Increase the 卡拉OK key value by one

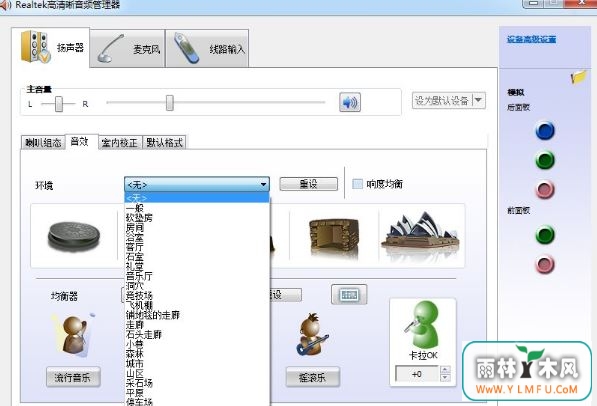click(445, 370)
